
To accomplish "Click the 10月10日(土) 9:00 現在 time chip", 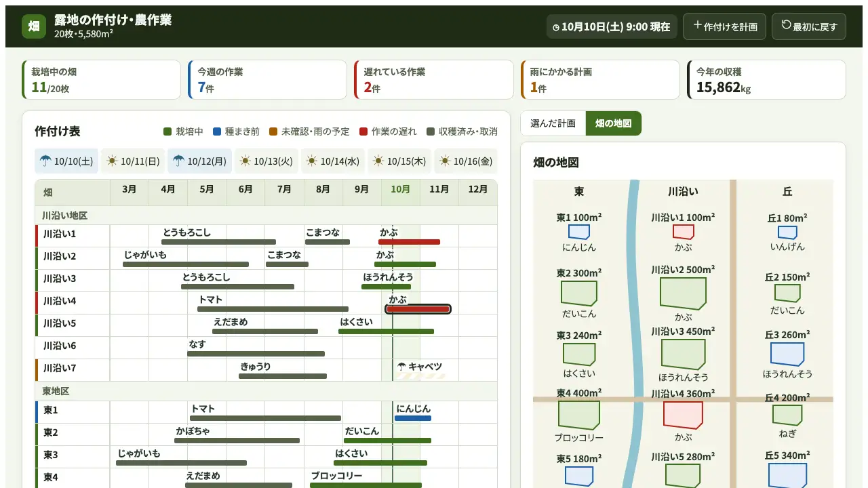I will pyautogui.click(x=612, y=26).
